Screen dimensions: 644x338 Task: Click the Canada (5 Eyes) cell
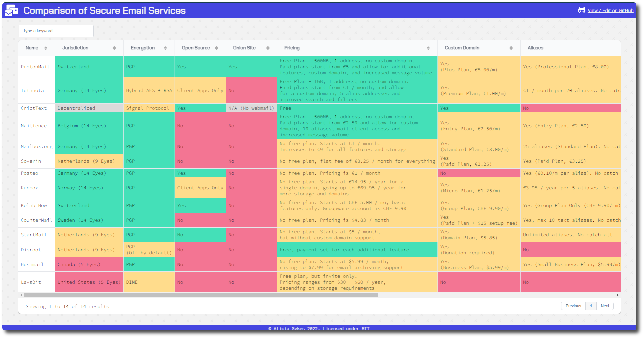(89, 264)
